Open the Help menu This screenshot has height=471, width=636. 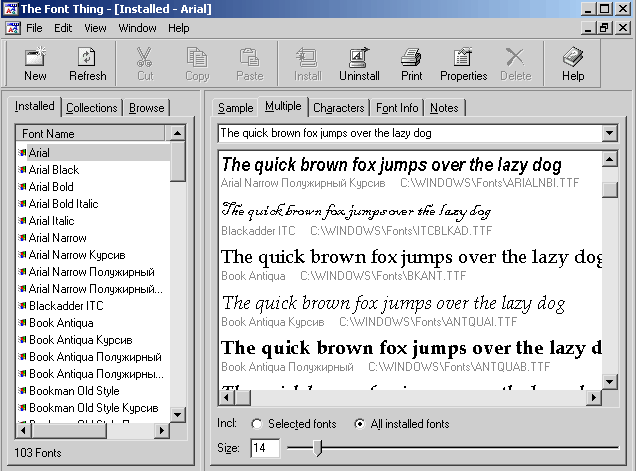click(x=178, y=28)
